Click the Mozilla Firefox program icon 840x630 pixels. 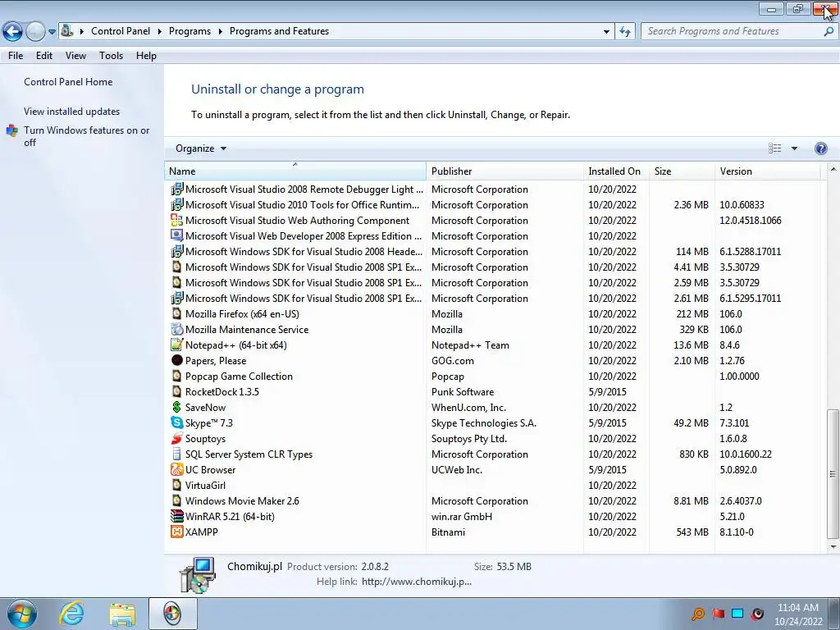[177, 313]
